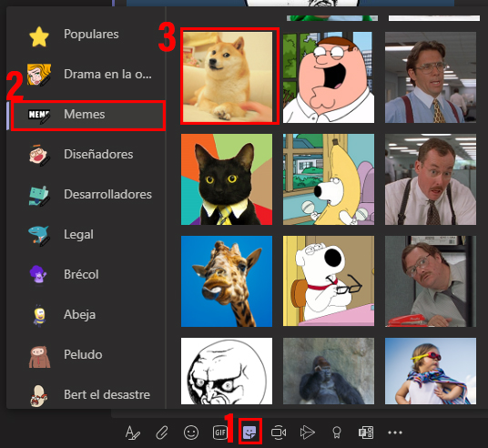Choose the black business cat meme
488x448 pixels.
point(227,179)
